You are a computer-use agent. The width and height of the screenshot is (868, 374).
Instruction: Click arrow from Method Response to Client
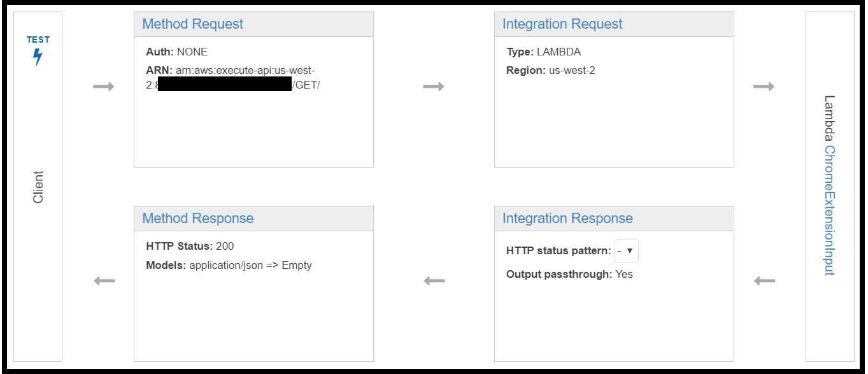pyautogui.click(x=104, y=280)
